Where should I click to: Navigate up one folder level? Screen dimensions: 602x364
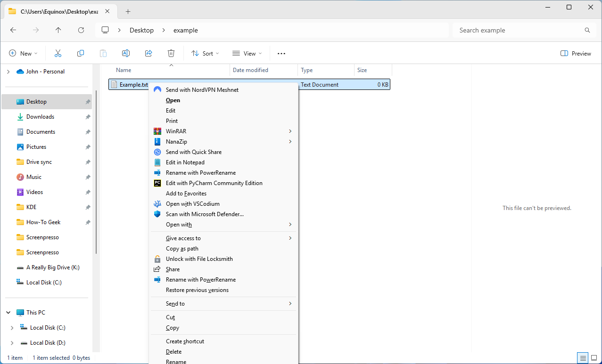point(58,30)
